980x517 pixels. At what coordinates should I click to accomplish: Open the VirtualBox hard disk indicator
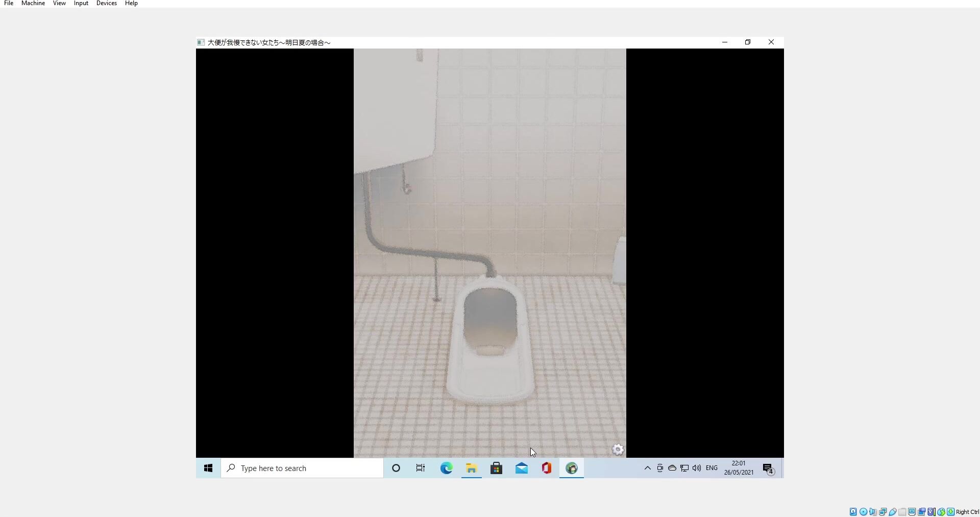(x=853, y=512)
